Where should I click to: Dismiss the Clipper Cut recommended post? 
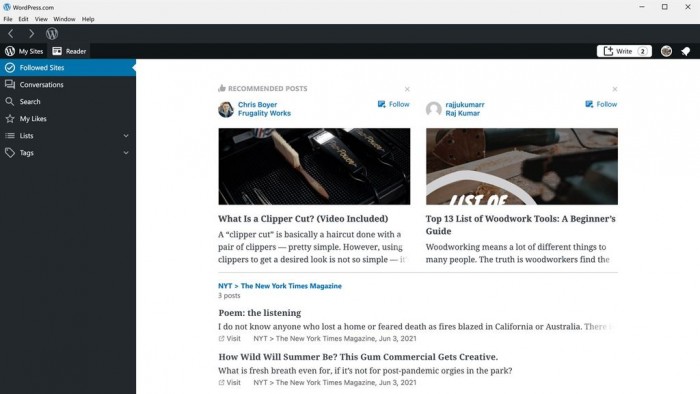click(x=407, y=89)
